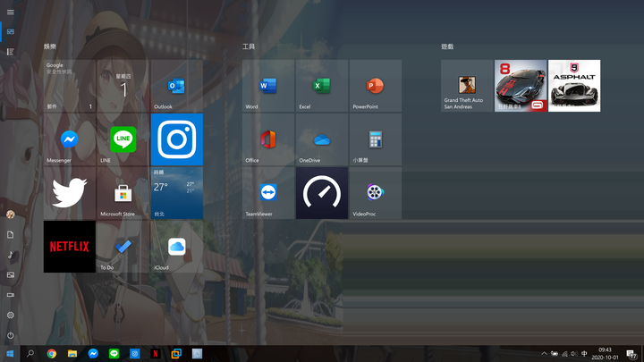Image resolution: width=644 pixels, height=362 pixels.
Task: Select the 遊戲 tile group header
Action: [x=447, y=46]
